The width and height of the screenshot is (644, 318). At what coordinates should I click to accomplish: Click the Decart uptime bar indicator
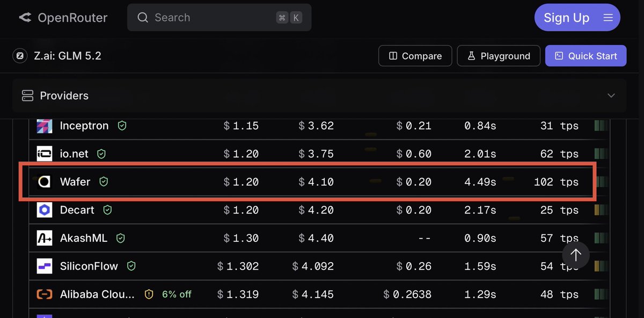[601, 210]
